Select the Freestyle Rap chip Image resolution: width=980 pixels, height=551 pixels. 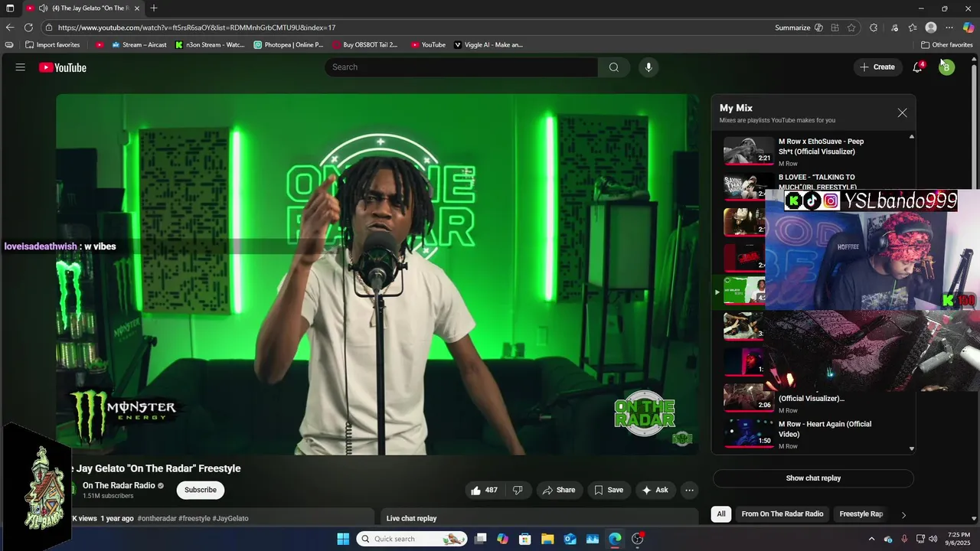(x=861, y=514)
